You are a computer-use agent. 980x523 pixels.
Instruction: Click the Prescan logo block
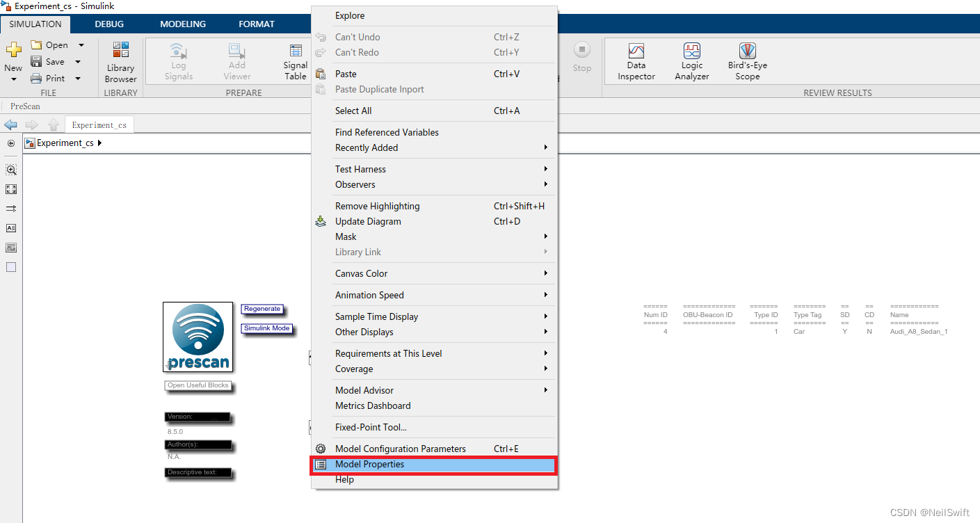coord(198,337)
